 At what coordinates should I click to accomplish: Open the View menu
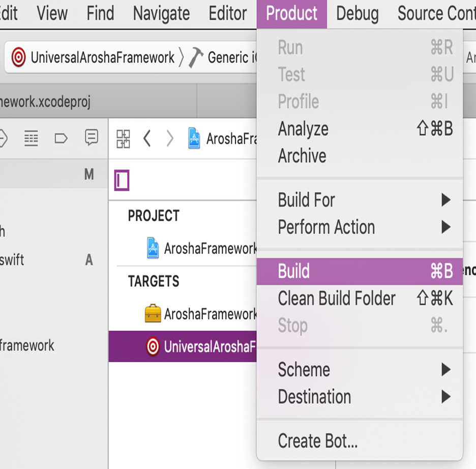click(x=52, y=14)
